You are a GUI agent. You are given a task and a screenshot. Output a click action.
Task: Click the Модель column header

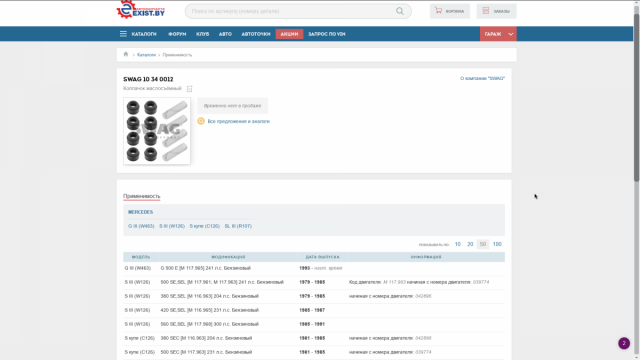[141, 257]
